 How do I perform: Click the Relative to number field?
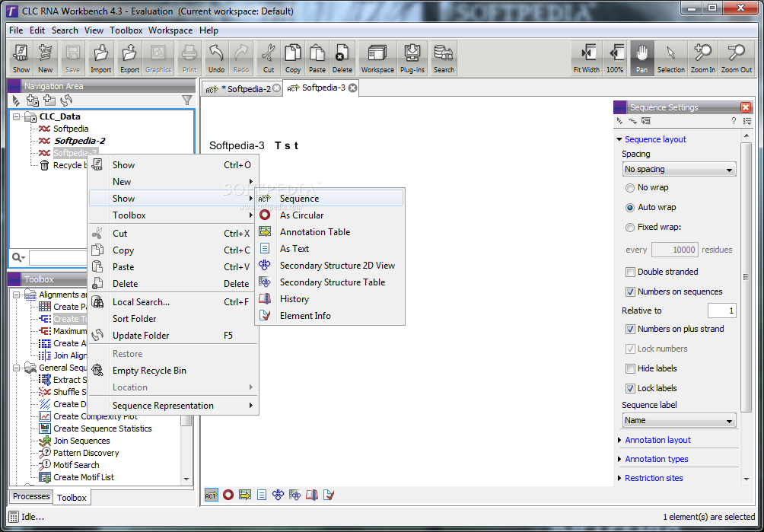(721, 311)
